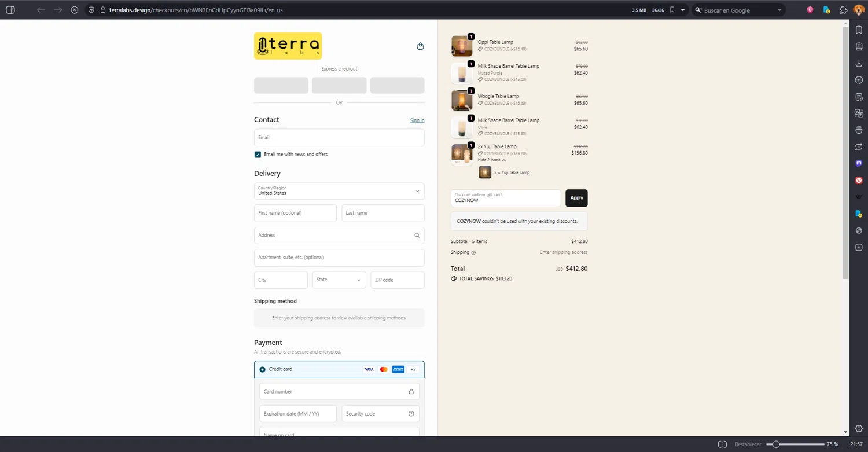The height and width of the screenshot is (452, 868).
Task: Click the shopping bag cart icon
Action: tap(420, 46)
